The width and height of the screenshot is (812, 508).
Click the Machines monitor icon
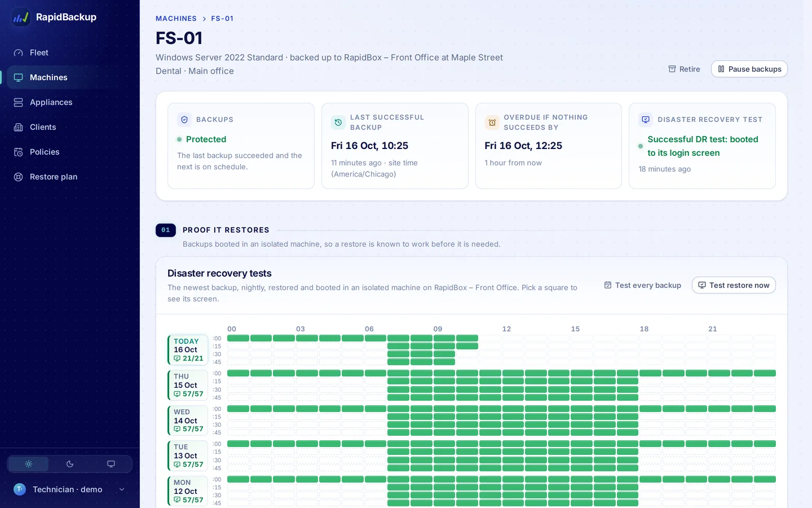coord(19,77)
